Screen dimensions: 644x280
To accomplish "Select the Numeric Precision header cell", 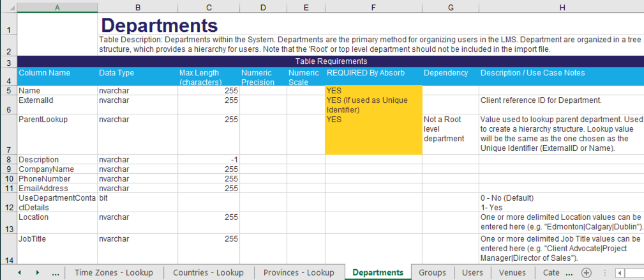I will coord(263,76).
